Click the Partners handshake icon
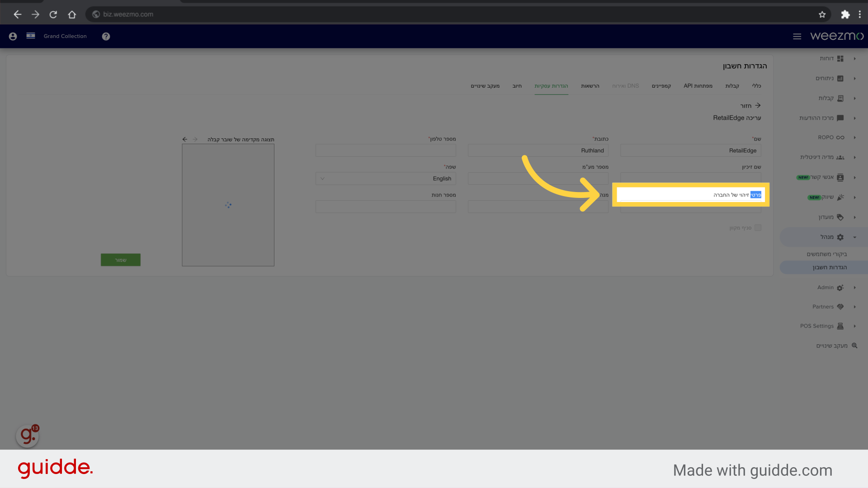The height and width of the screenshot is (488, 868). click(840, 307)
